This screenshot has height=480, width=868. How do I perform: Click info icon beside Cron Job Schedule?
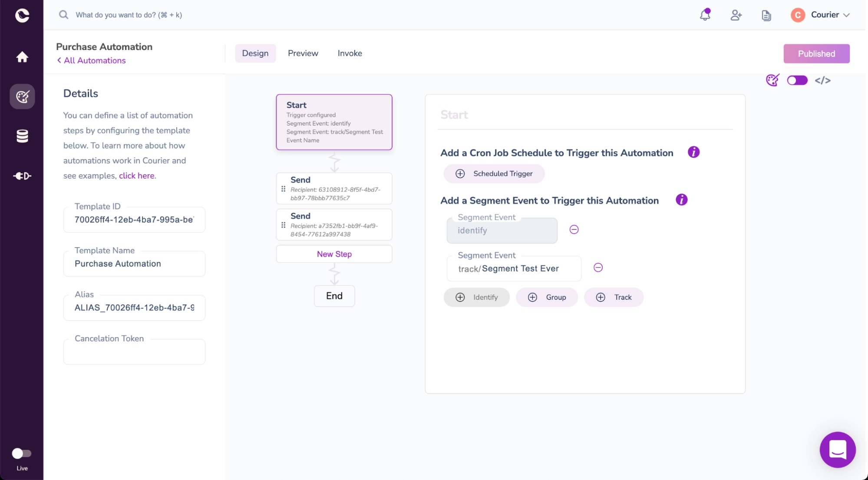693,152
